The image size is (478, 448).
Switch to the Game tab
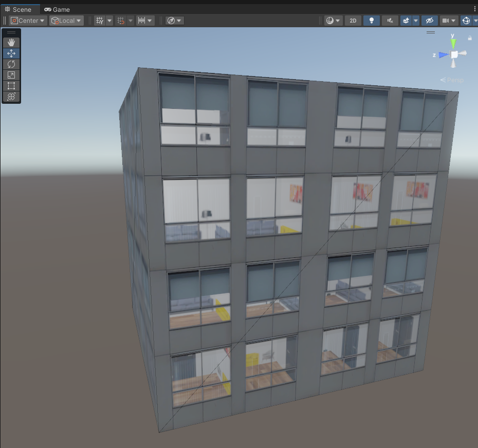(x=57, y=9)
